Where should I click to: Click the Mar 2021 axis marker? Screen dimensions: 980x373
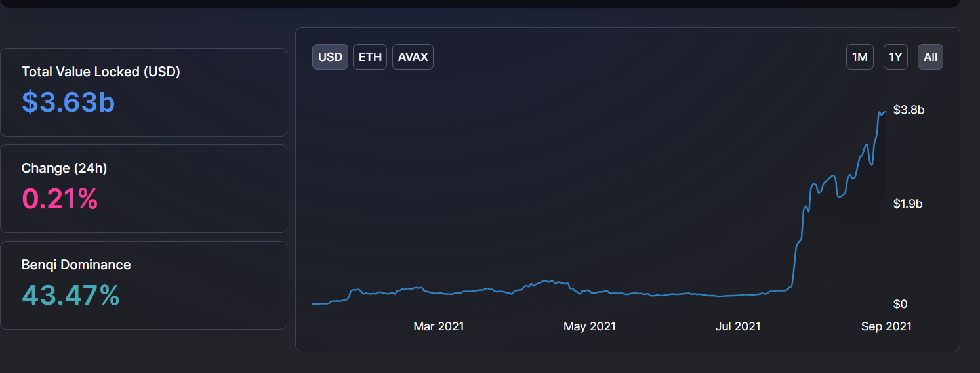pyautogui.click(x=439, y=326)
